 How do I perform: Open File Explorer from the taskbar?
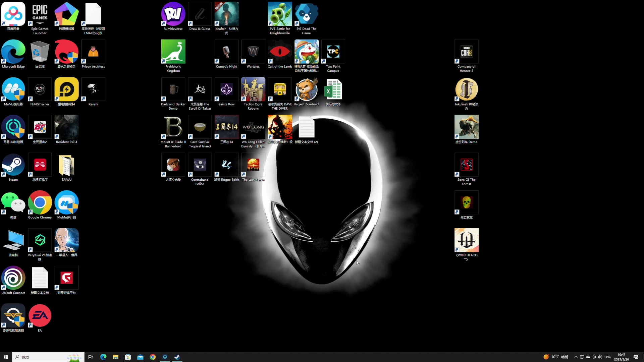coord(115,357)
